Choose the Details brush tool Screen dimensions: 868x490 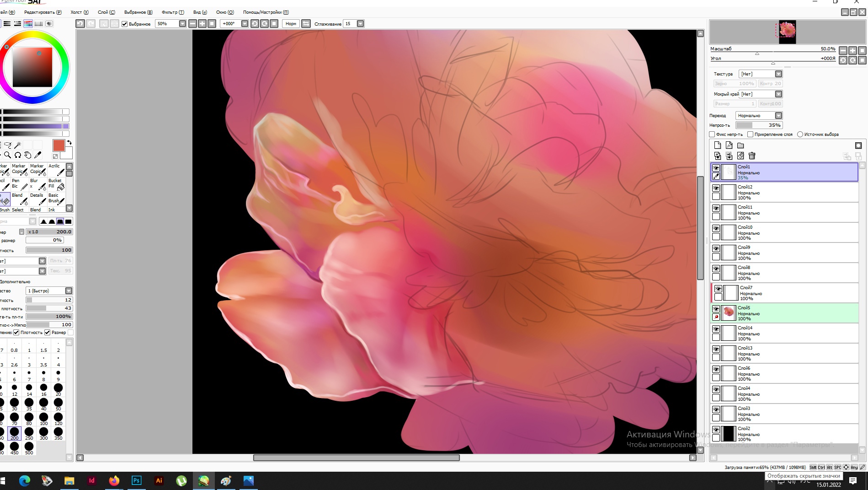(x=38, y=199)
